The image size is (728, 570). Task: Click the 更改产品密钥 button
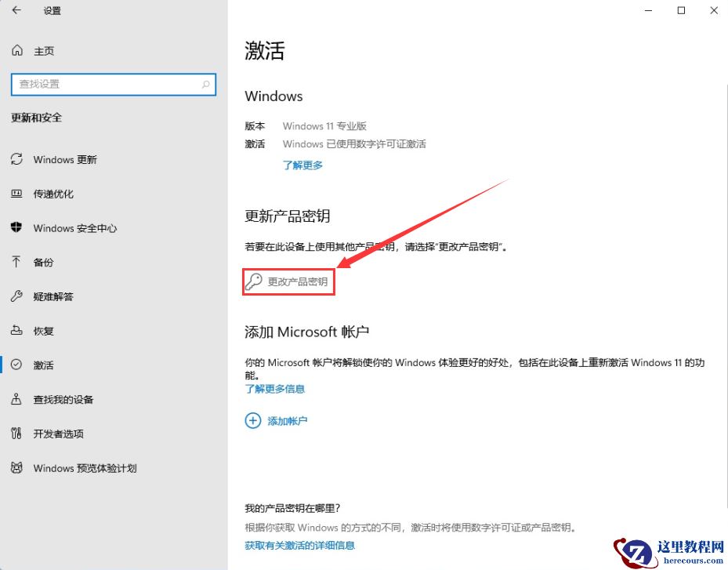point(288,281)
